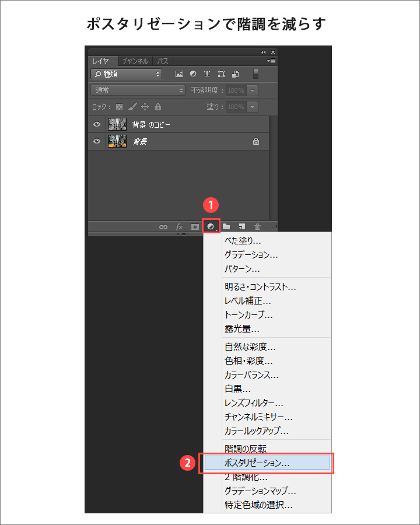420x525 pixels.
Task: Choose チャンネルミキサー... menu item
Action: click(267, 417)
